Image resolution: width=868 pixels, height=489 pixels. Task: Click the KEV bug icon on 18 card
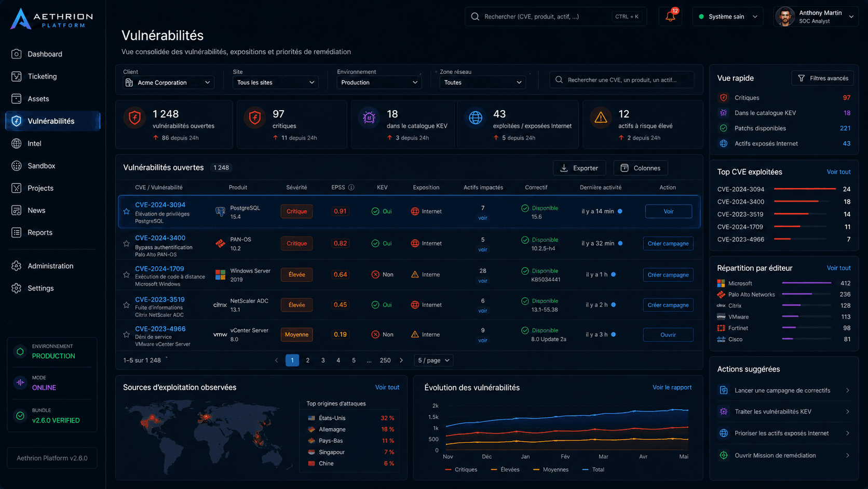369,118
